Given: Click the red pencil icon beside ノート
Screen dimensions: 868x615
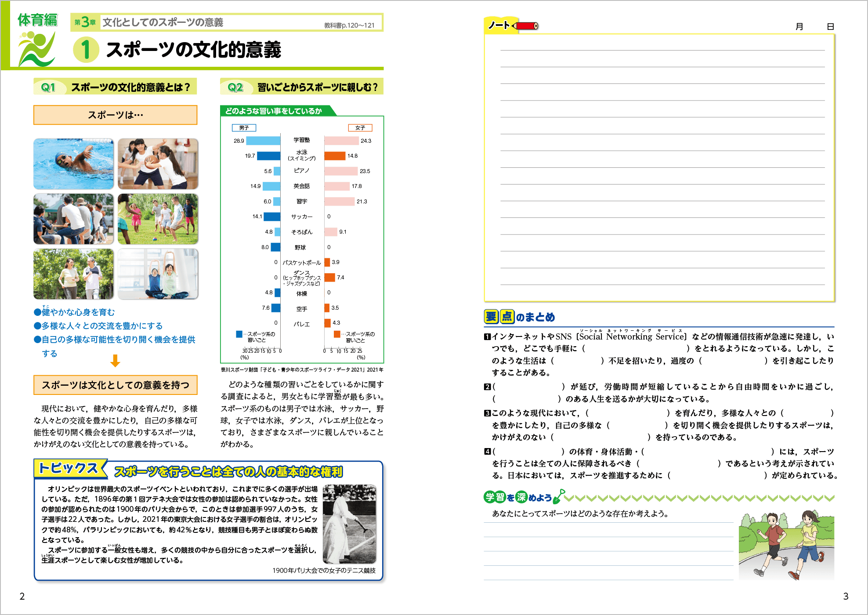Looking at the screenshot, I should [x=525, y=26].
